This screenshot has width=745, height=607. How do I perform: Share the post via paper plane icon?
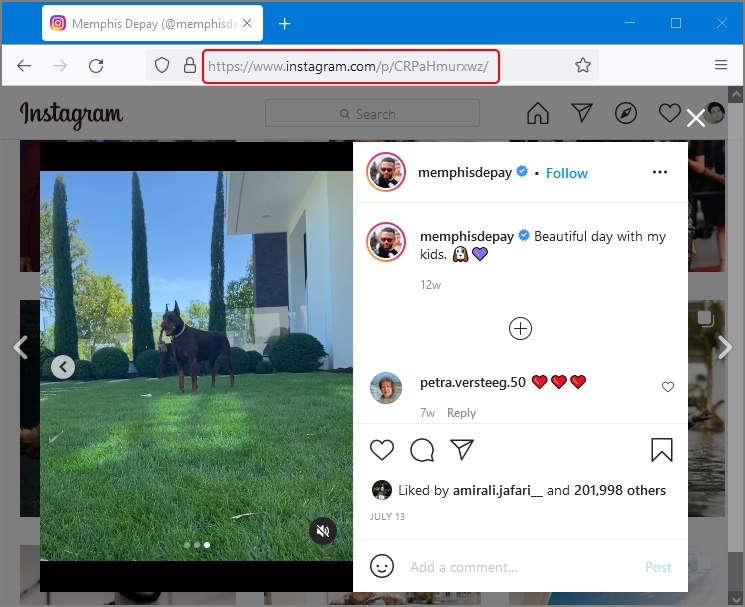(462, 449)
